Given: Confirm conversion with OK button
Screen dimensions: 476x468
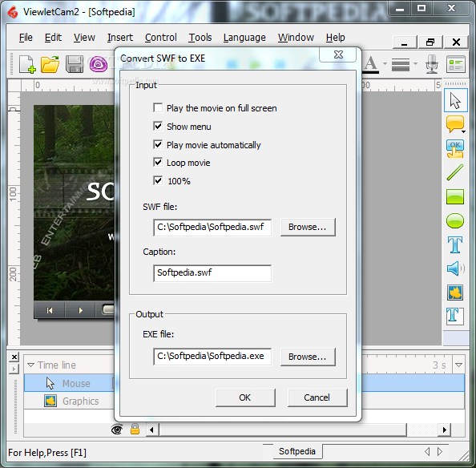Looking at the screenshot, I should (x=245, y=397).
